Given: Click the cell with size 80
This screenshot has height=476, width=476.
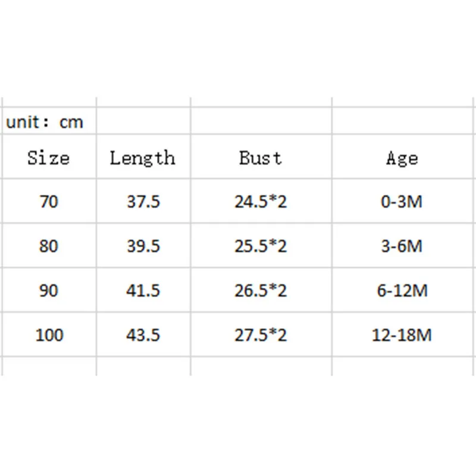Looking at the screenshot, I should click(x=49, y=246).
